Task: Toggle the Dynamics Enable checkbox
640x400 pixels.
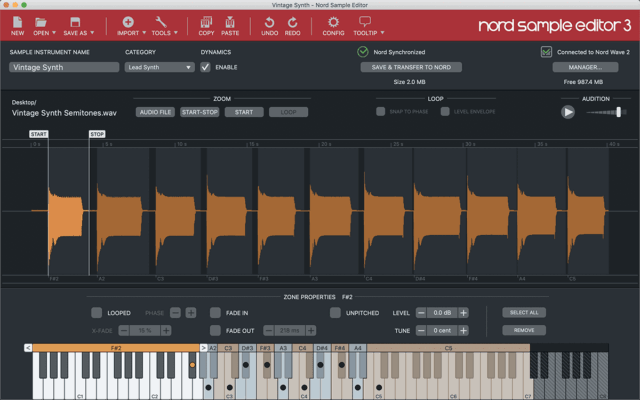Action: (205, 67)
